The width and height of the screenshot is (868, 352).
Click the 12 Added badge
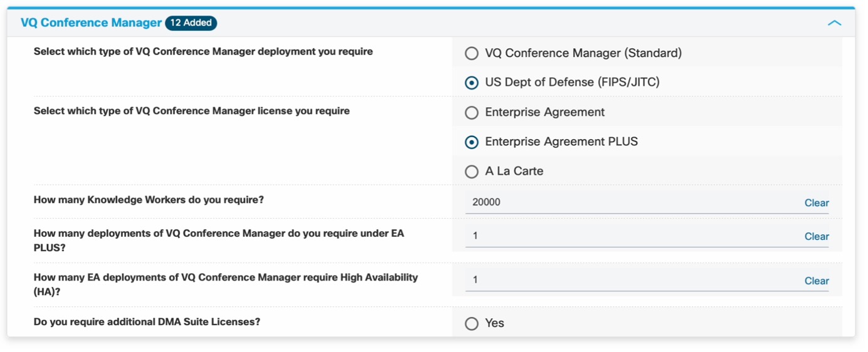pyautogui.click(x=191, y=23)
